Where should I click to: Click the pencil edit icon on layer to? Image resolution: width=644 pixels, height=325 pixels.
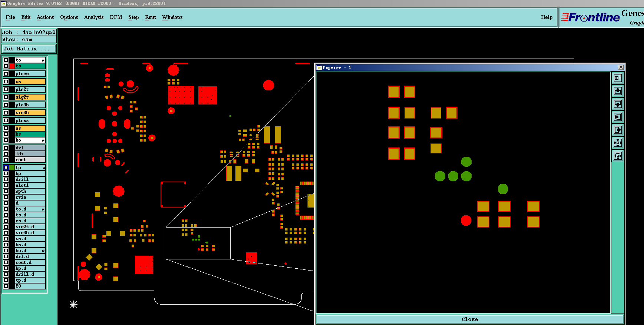(x=43, y=60)
